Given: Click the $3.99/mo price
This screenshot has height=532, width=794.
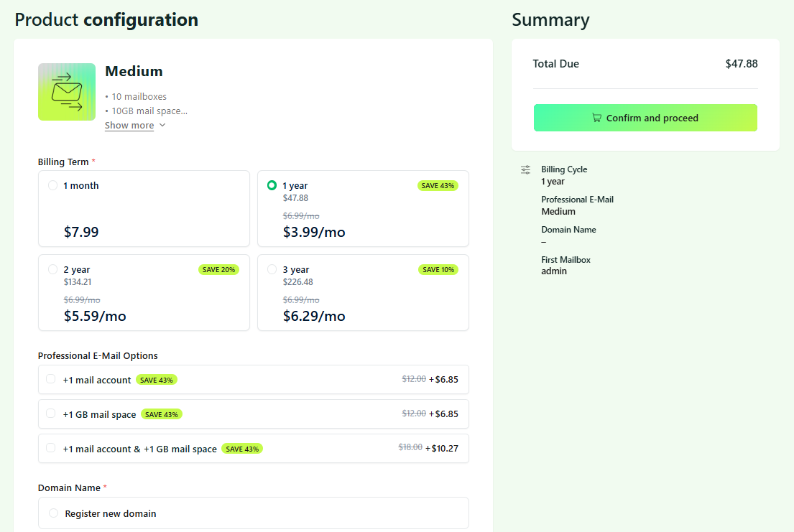Looking at the screenshot, I should coord(314,232).
